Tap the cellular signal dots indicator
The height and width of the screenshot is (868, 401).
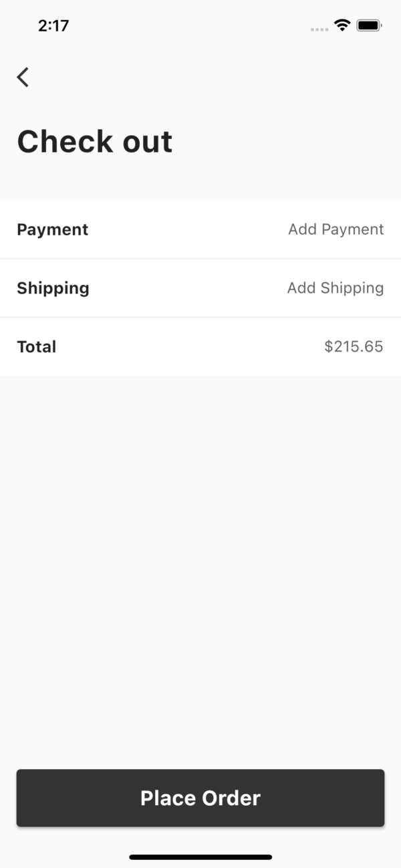319,28
